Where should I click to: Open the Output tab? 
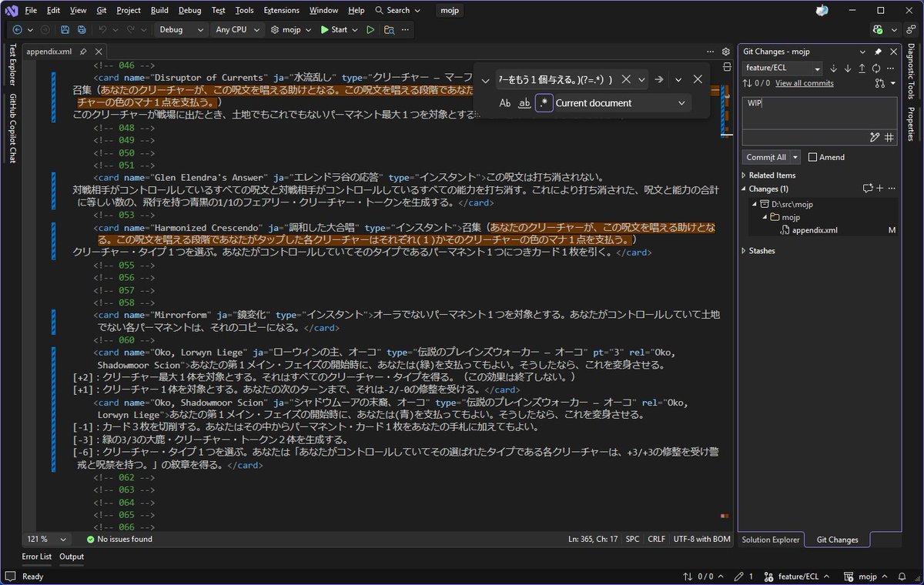72,557
